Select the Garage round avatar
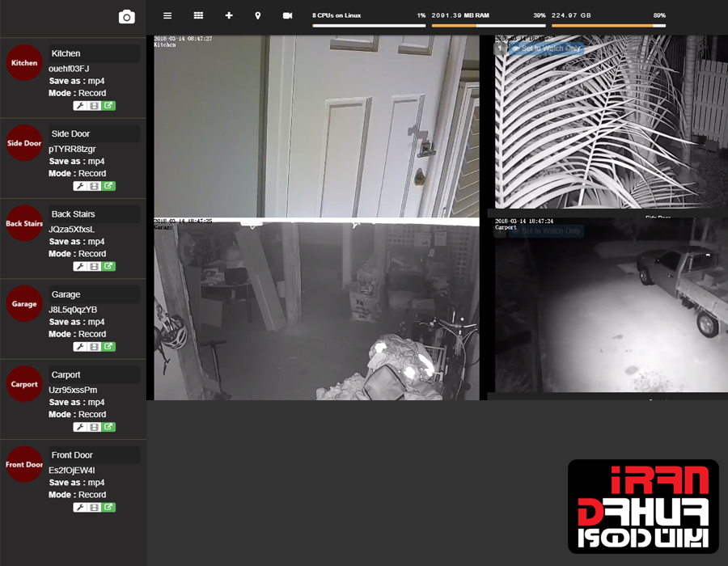The height and width of the screenshot is (566, 728). point(24,303)
